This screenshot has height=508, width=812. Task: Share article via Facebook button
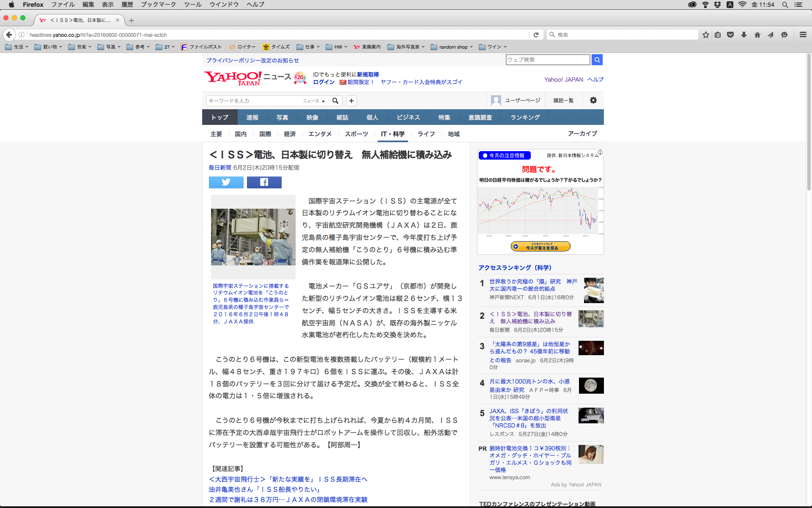click(264, 182)
